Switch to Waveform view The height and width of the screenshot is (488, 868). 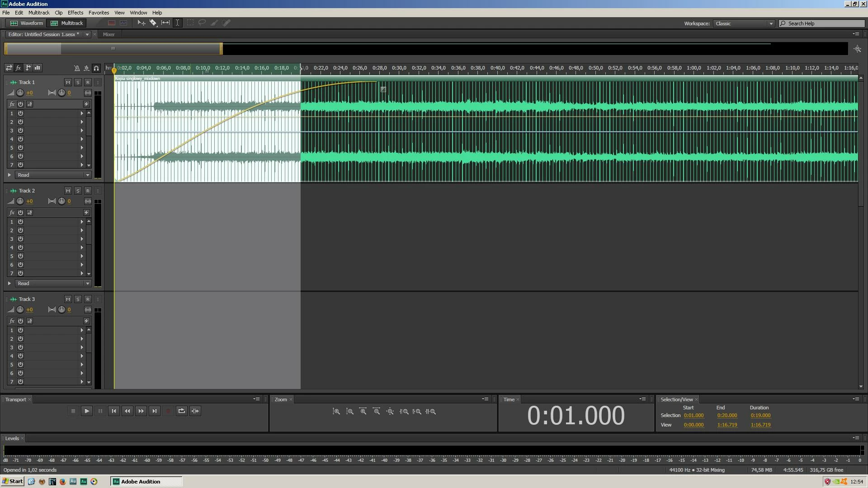(27, 23)
